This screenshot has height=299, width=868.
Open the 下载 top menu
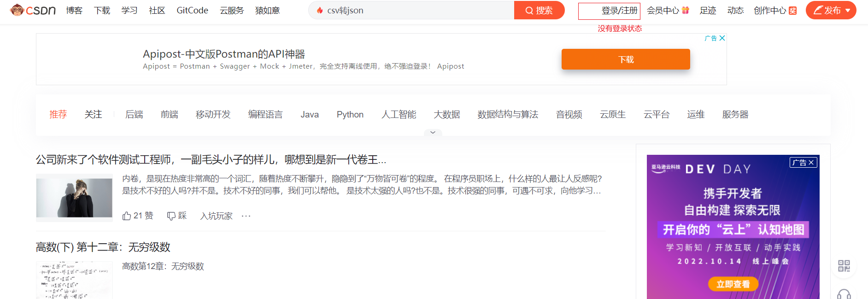pyautogui.click(x=102, y=10)
